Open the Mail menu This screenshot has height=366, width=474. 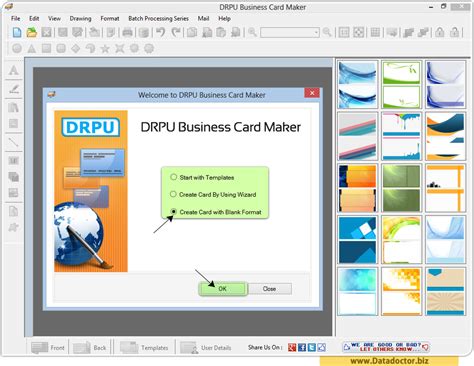pos(203,18)
